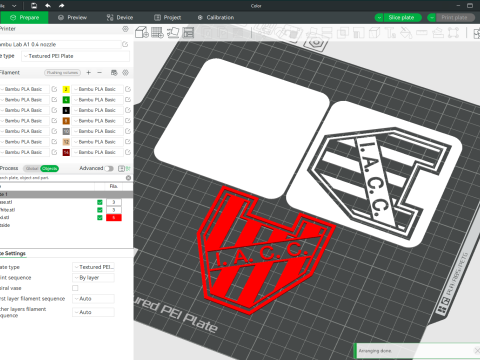Viewport: 480px width, 360px height.
Task: Toggle printable checkbox for the row ending 'd.stl'
Action: [100, 218]
